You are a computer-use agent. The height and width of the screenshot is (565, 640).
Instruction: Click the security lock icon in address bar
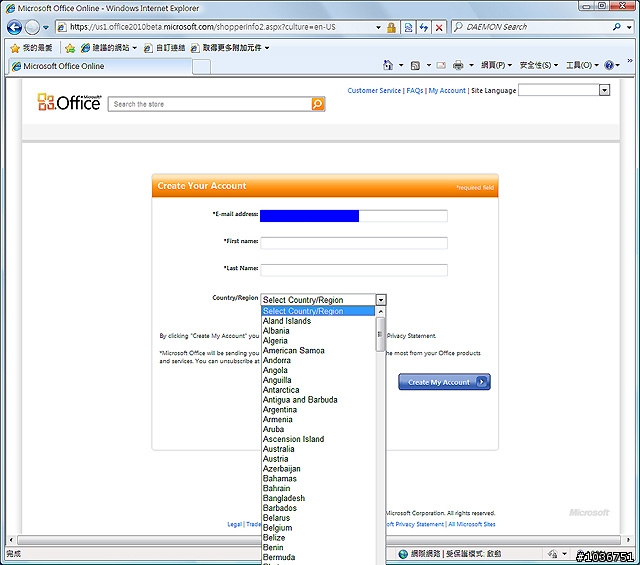click(391, 27)
